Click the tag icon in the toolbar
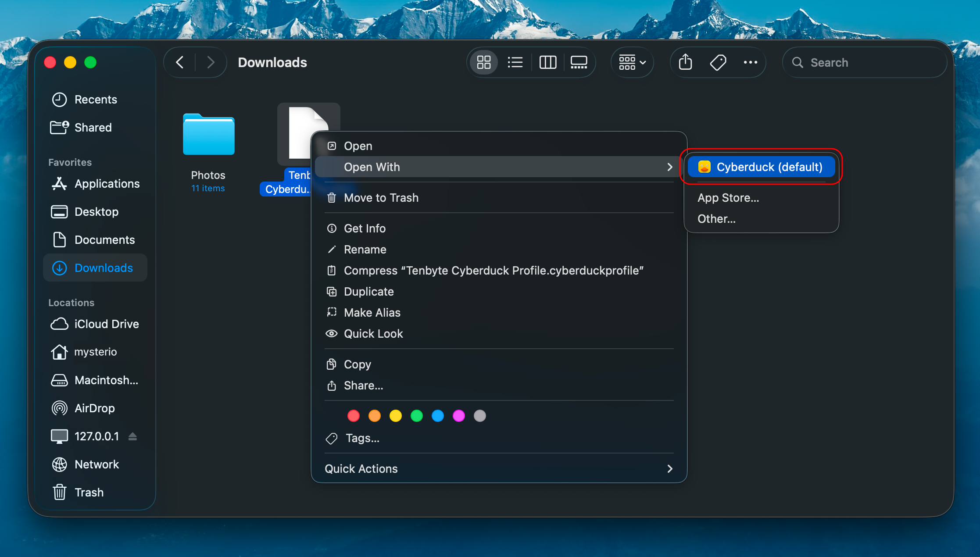 click(x=718, y=62)
